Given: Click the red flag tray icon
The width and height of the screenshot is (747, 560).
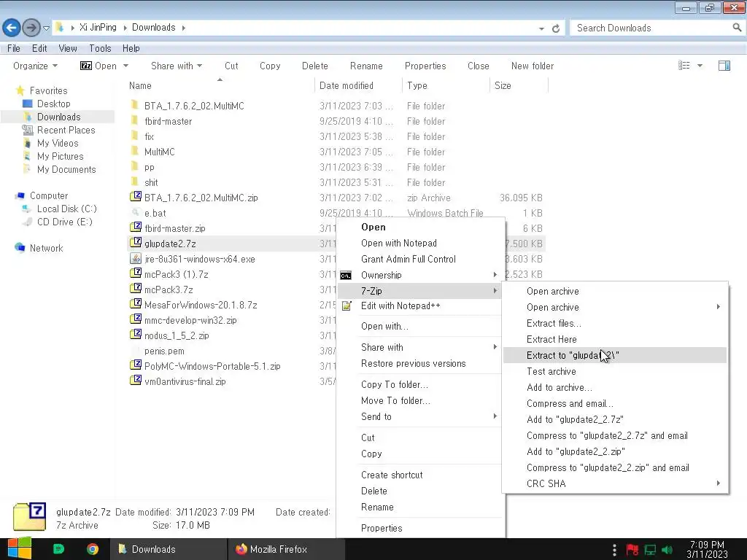Looking at the screenshot, I should tap(632, 550).
